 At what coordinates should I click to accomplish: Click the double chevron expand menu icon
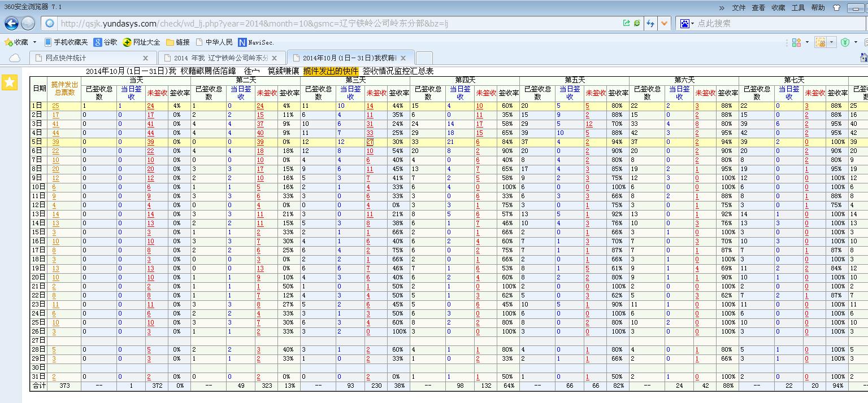[x=722, y=8]
